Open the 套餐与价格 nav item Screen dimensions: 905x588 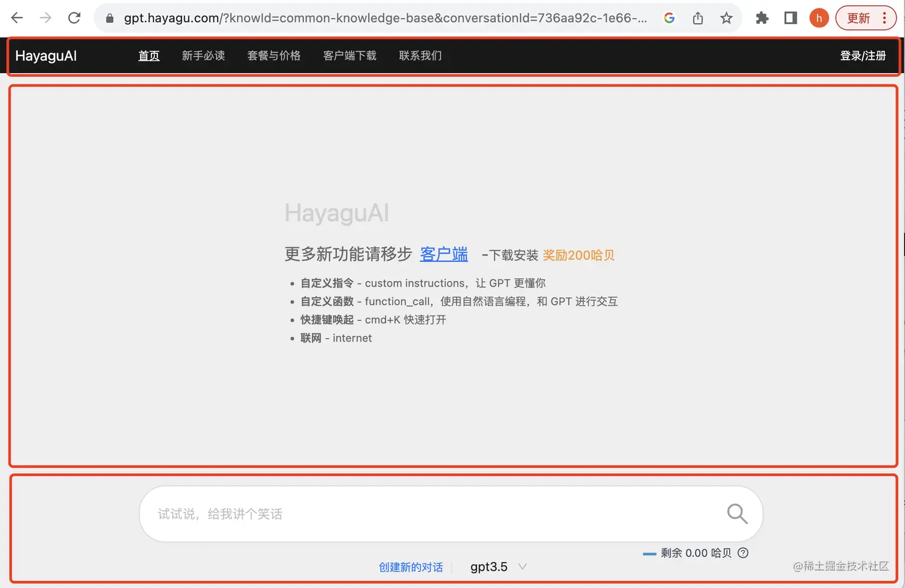click(274, 56)
